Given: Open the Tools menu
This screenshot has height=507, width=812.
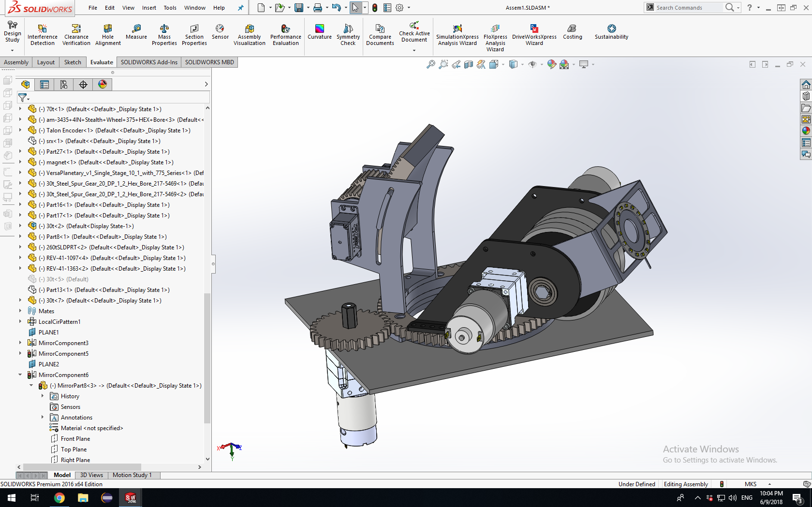Looking at the screenshot, I should click(x=170, y=8).
